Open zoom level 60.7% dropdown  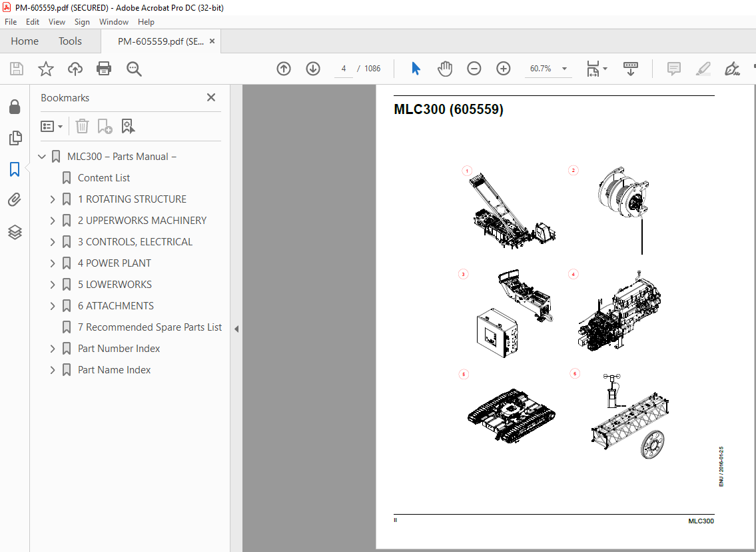coord(564,69)
